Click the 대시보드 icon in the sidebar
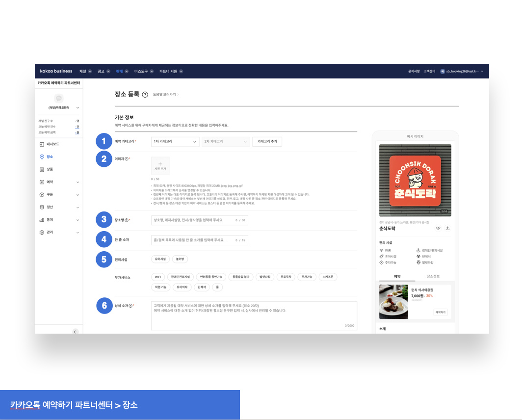Image resolution: width=522 pixels, height=420 pixels. coord(42,144)
